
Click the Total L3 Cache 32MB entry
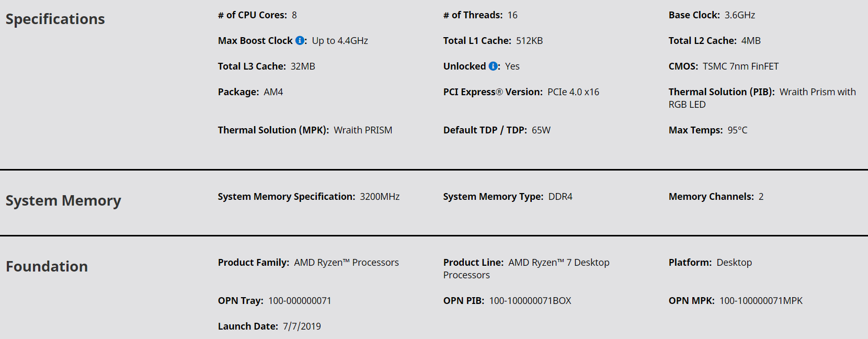(x=267, y=66)
